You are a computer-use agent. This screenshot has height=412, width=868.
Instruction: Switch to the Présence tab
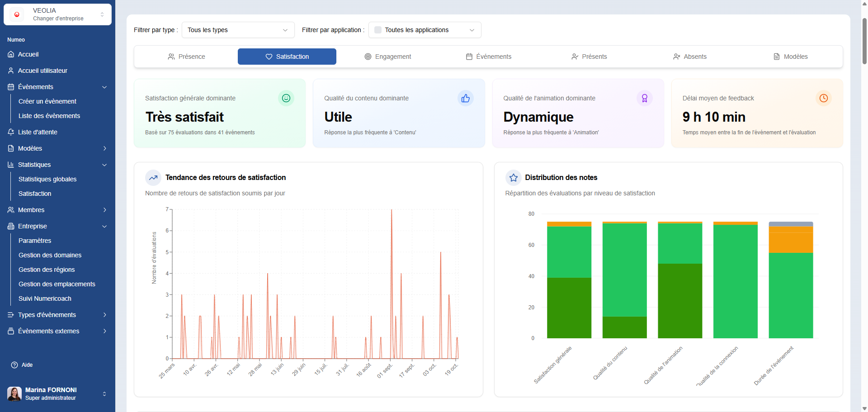[186, 57]
